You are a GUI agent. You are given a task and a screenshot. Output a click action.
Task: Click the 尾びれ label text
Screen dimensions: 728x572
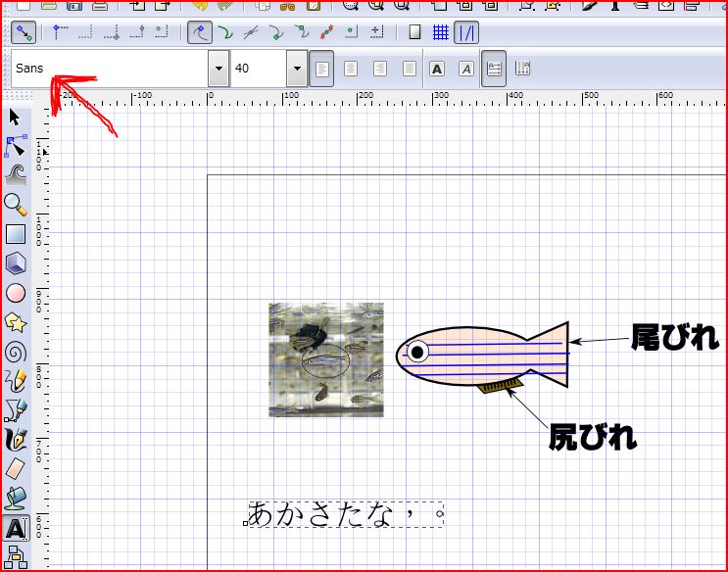coord(675,337)
